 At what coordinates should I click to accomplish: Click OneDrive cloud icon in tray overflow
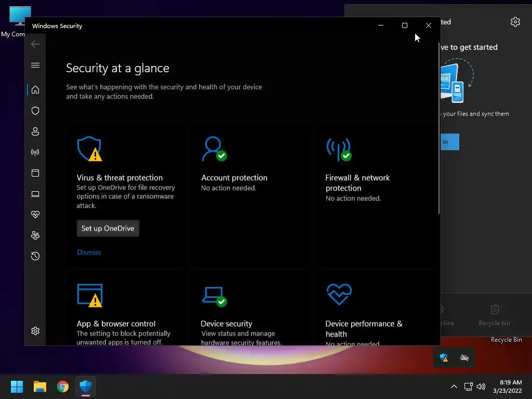coord(464,357)
